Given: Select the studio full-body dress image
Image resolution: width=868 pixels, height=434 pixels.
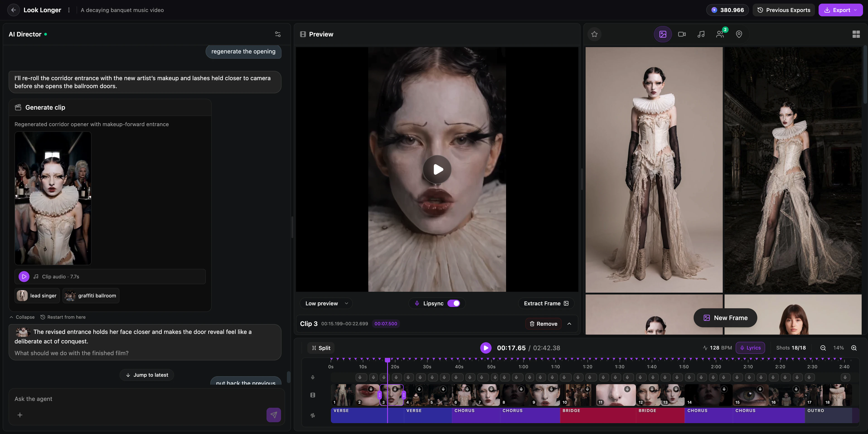Looking at the screenshot, I should click(654, 170).
